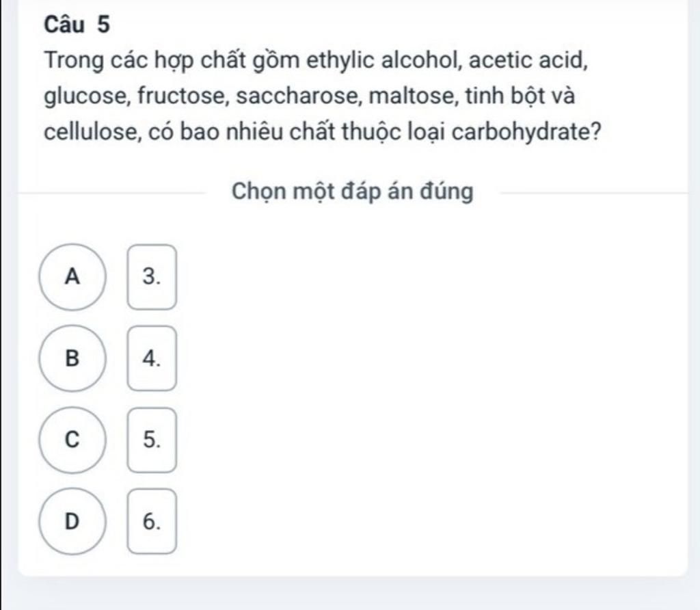Click the Chọn một đáp án đúng label
This screenshot has height=610, width=700.
pos(352,192)
